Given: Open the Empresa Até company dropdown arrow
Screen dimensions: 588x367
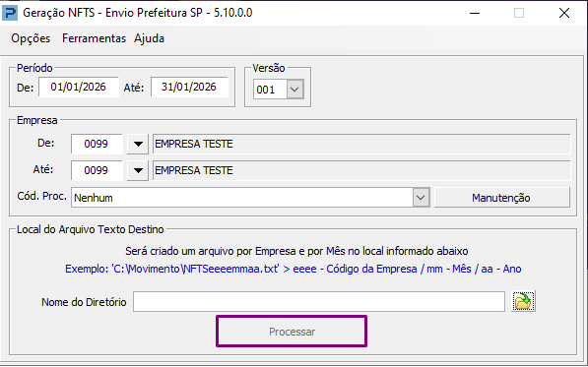Looking at the screenshot, I should click(138, 171).
